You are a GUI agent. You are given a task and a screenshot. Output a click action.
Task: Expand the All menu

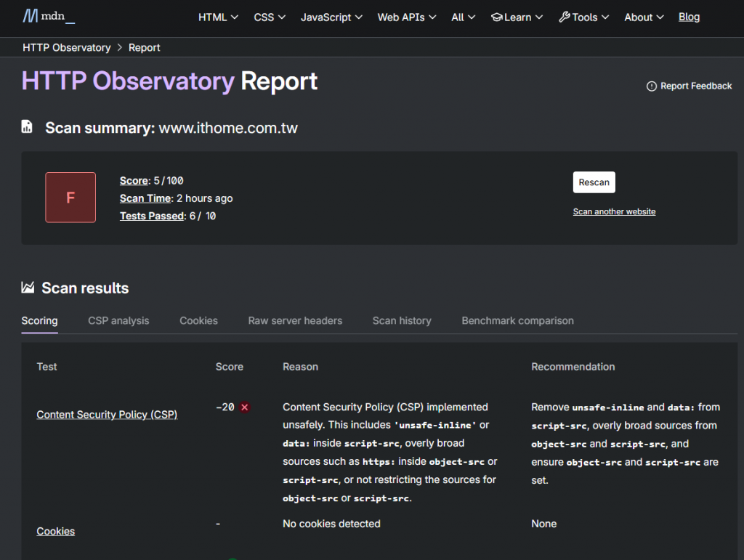[x=463, y=17]
